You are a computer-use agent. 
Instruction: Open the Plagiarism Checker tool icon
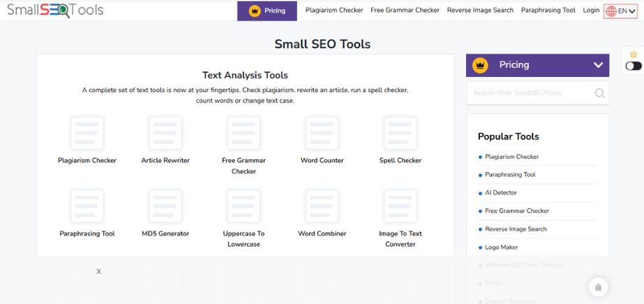(87, 133)
